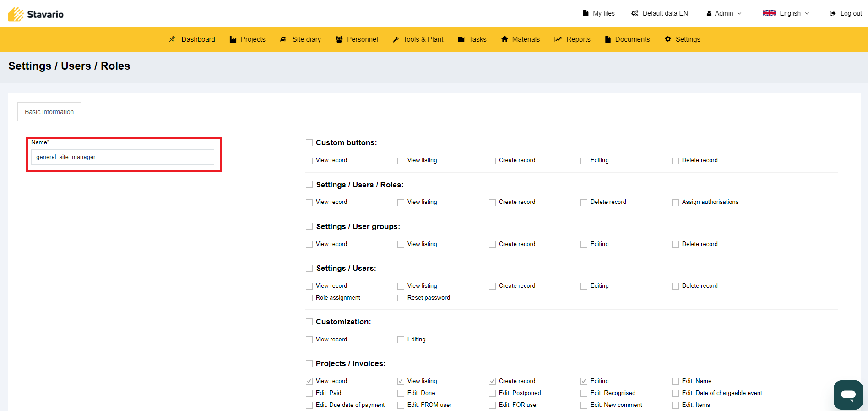868x411 pixels.
Task: Click the Materials house icon
Action: point(505,39)
